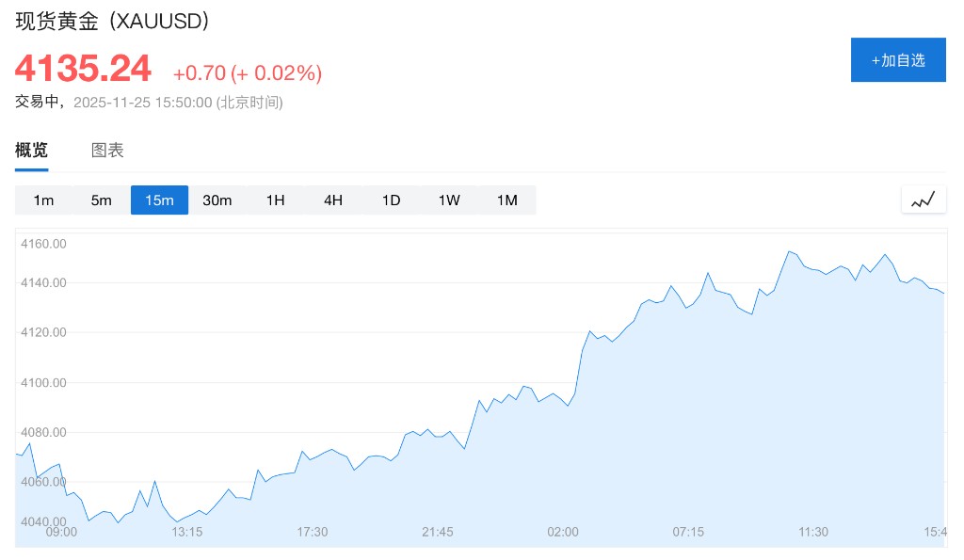964x560 pixels.
Task: Click the 4160.00 price axis label
Action: 43,244
